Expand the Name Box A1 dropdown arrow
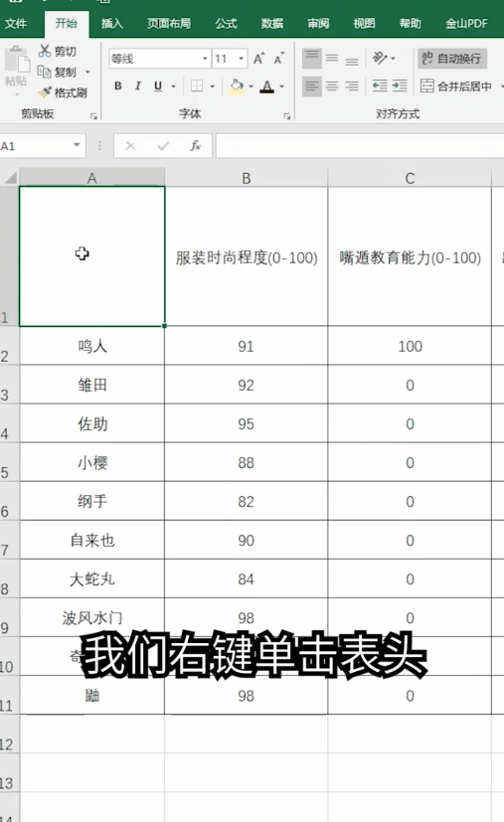Image resolution: width=504 pixels, height=822 pixels. [77, 145]
